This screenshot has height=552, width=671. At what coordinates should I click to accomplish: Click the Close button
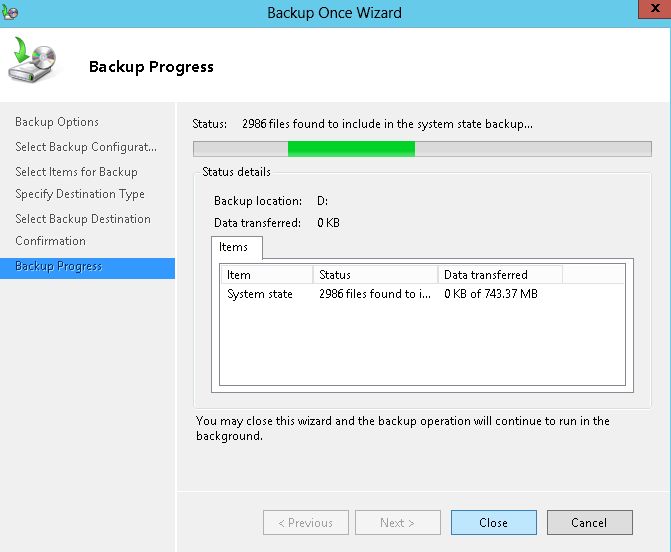click(x=493, y=522)
